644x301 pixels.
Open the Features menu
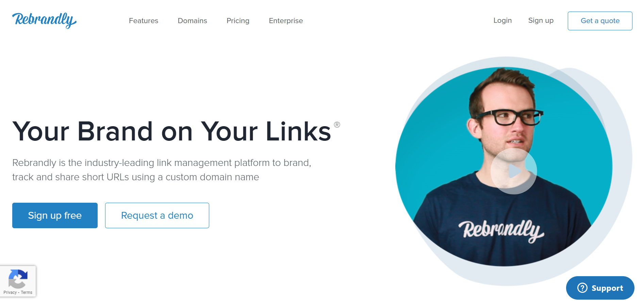(x=144, y=21)
